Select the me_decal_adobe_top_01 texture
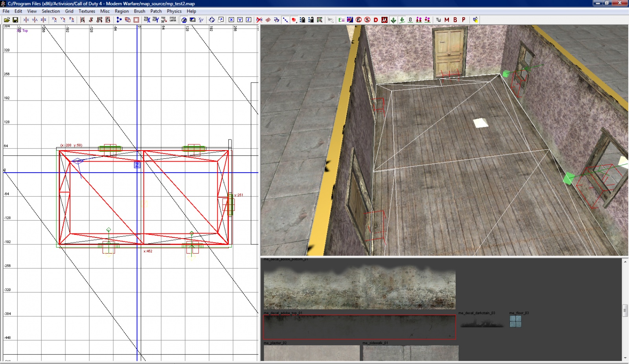The width and height of the screenshot is (629, 364). (359, 327)
